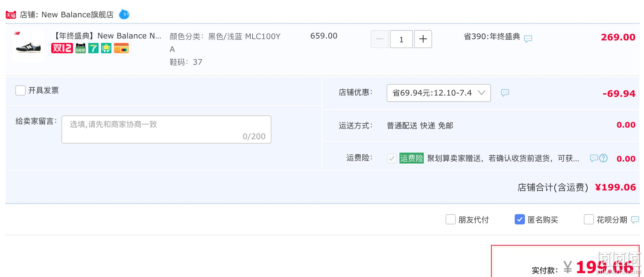The height and width of the screenshot is (277, 644).
Task: Enable the 花呗分期 installment checkbox
Action: [589, 220]
